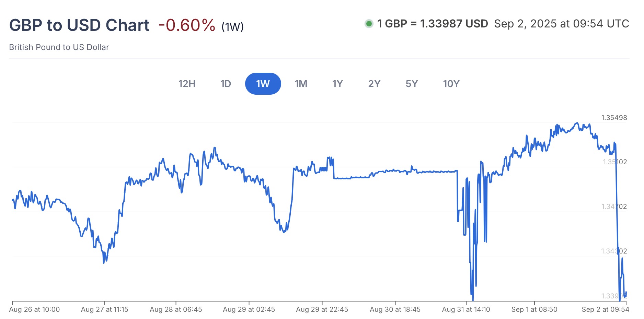Click the Aug 29 at 22:45 axis label
The width and height of the screenshot is (644, 319).
click(322, 309)
